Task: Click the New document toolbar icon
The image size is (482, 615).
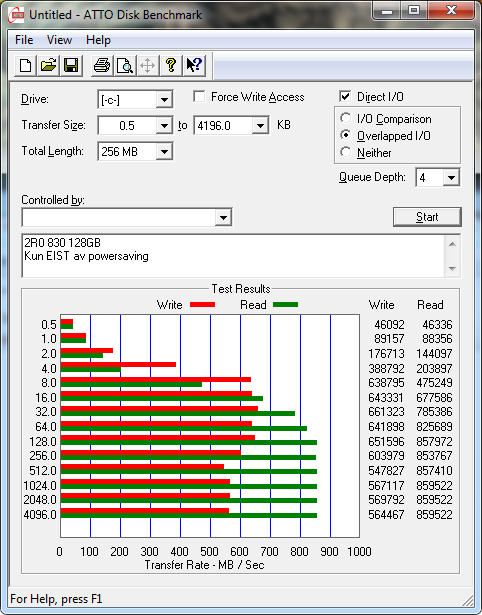Action: (25, 66)
